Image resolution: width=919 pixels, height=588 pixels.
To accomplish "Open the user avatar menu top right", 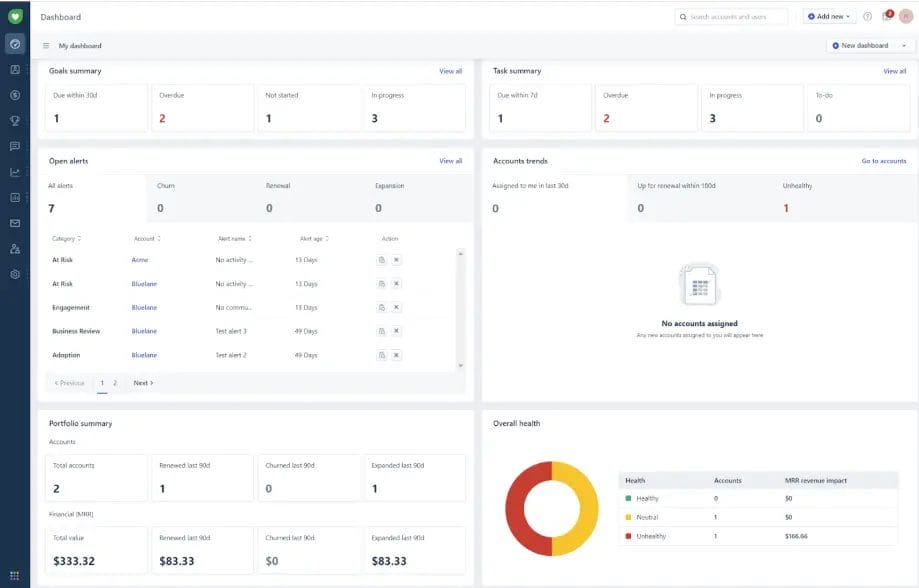I will (906, 16).
